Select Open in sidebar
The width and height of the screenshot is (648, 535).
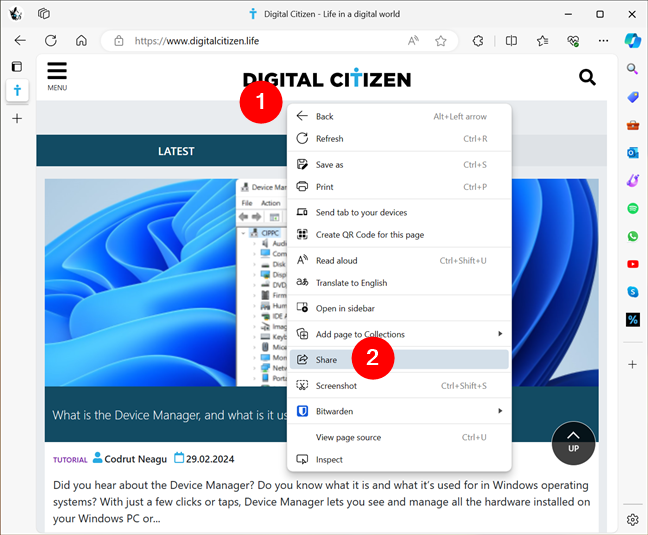(x=399, y=308)
